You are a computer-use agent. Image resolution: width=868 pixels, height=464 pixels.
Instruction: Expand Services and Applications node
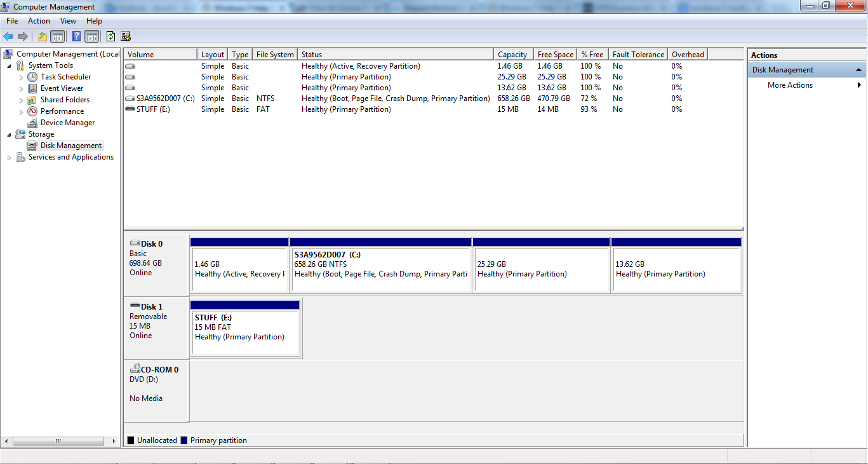[x=9, y=158]
